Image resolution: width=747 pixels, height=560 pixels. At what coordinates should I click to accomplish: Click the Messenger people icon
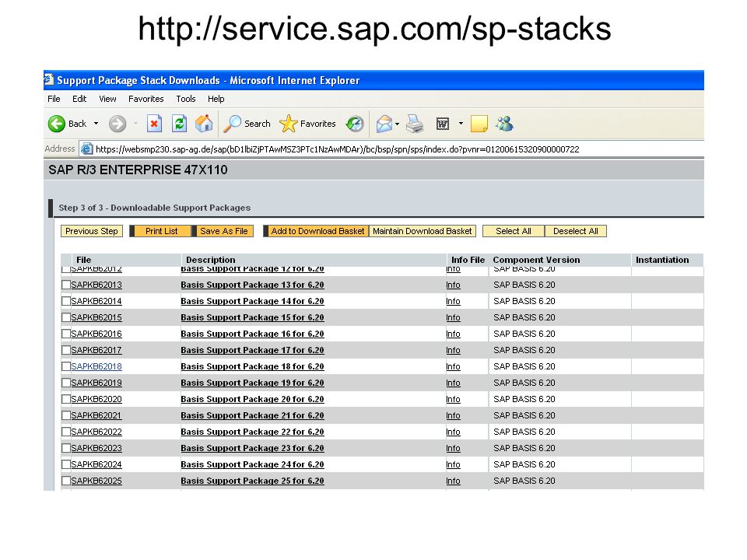(504, 124)
